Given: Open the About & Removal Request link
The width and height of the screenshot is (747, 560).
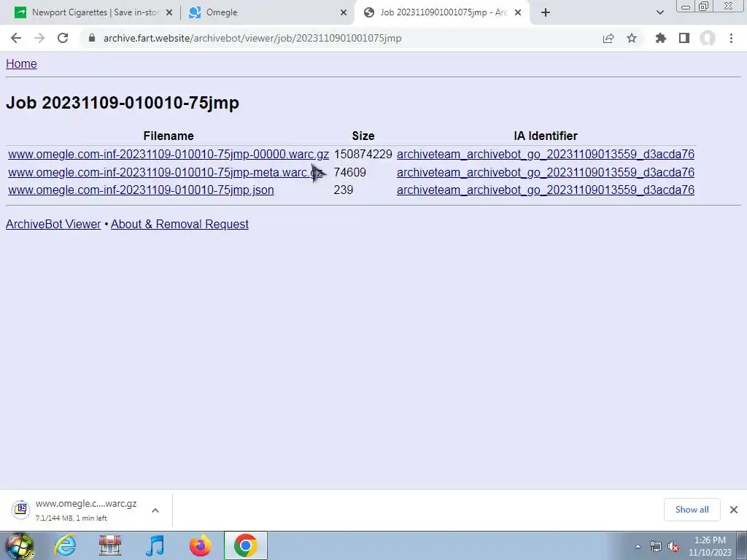Looking at the screenshot, I should click(179, 225).
